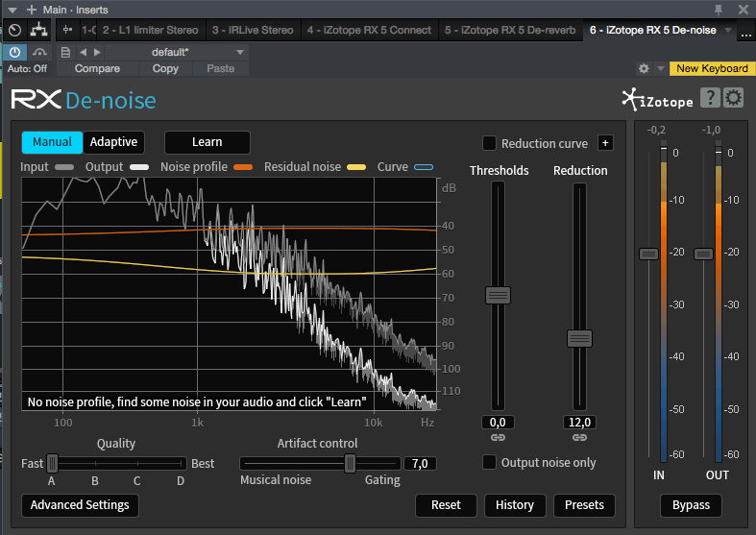Click the routing view icon
The width and height of the screenshot is (756, 535).
pyautogui.click(x=40, y=31)
